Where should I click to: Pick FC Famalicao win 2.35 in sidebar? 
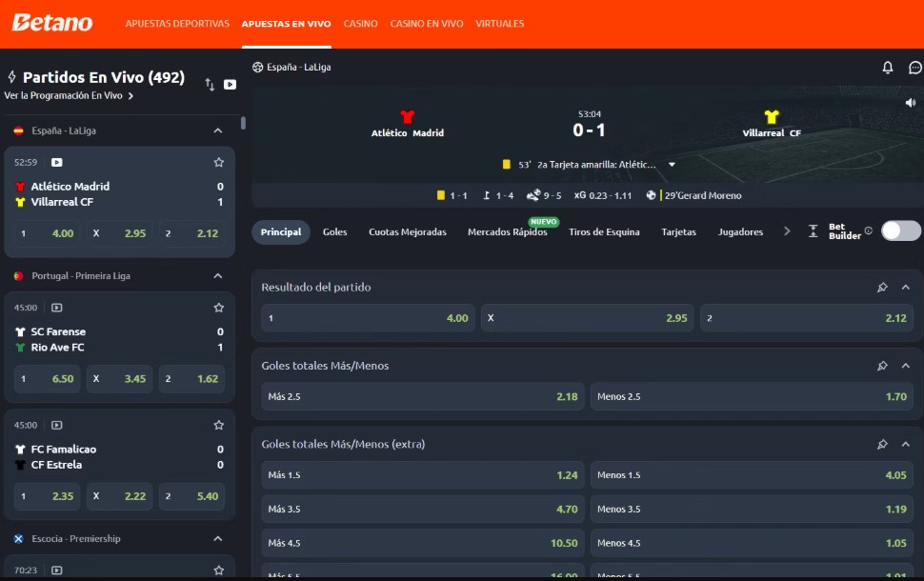tap(47, 496)
